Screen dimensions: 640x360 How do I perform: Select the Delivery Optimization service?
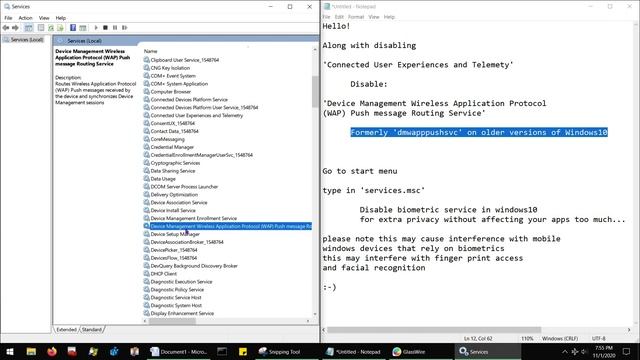click(x=174, y=195)
